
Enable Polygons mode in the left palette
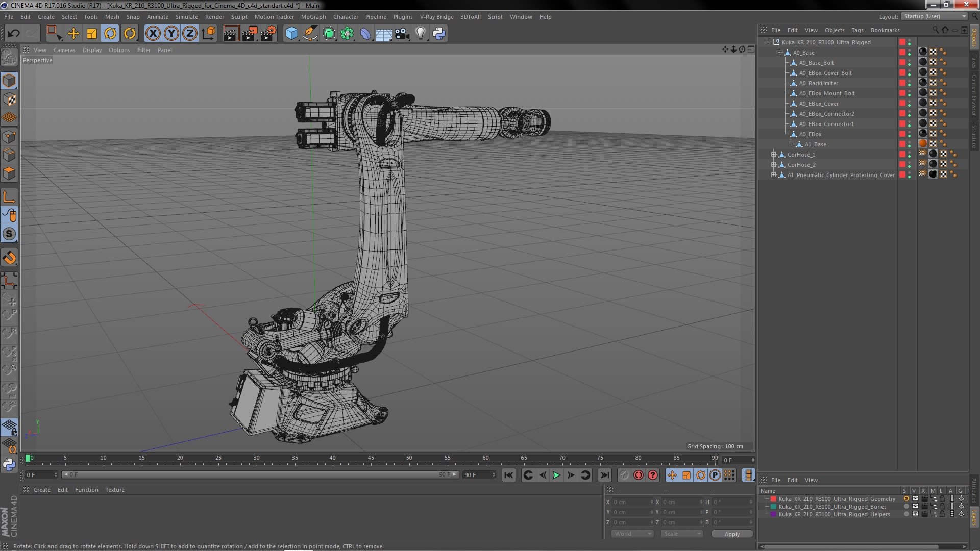pyautogui.click(x=9, y=173)
